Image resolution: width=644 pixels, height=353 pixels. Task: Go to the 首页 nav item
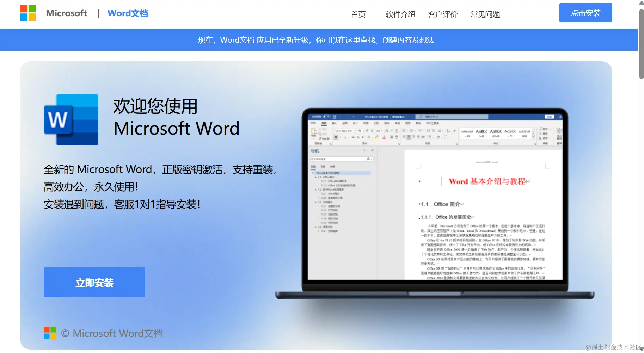[x=358, y=14]
